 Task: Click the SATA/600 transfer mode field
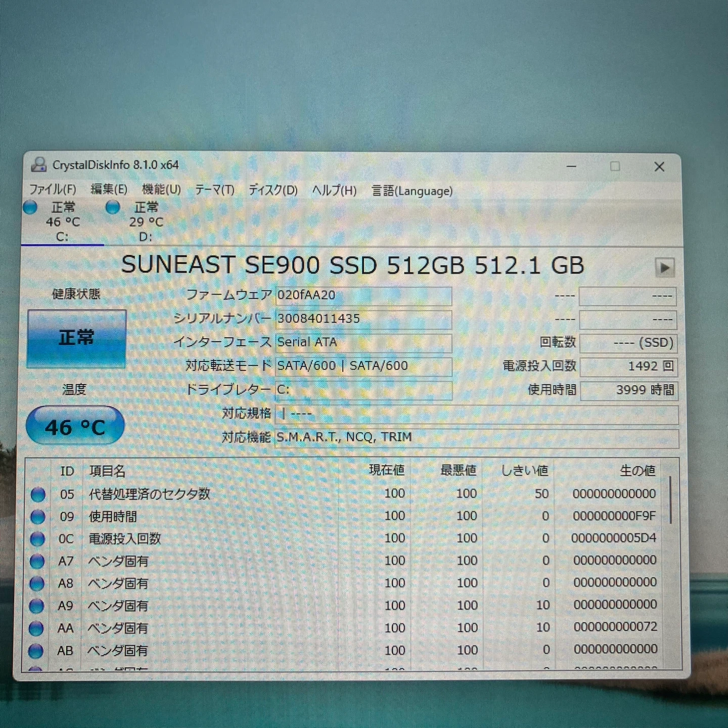coord(363,366)
